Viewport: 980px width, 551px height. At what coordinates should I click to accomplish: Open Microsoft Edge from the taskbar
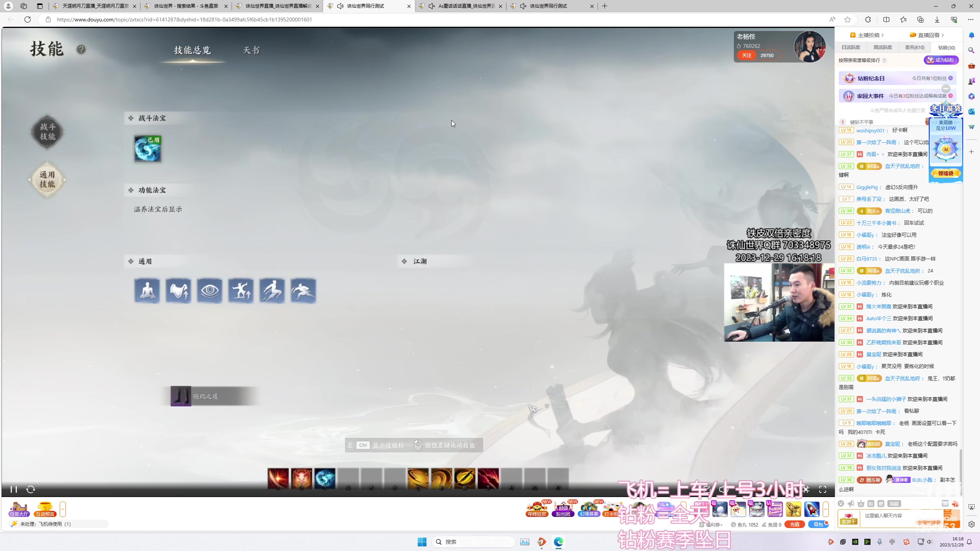coord(558,542)
